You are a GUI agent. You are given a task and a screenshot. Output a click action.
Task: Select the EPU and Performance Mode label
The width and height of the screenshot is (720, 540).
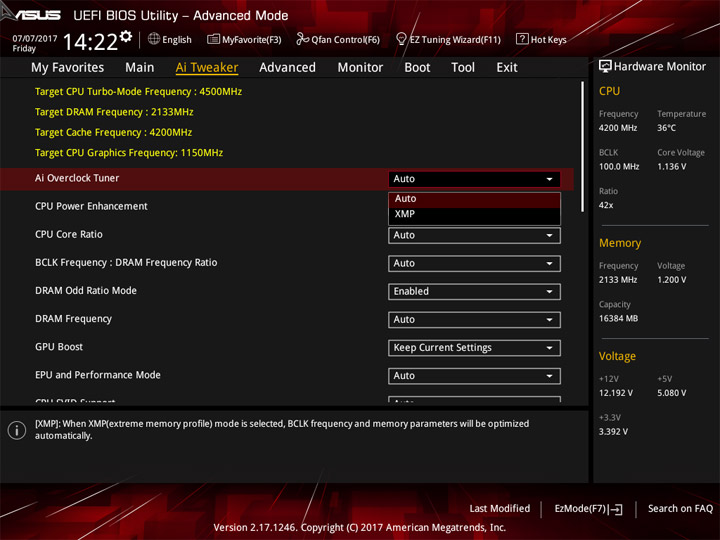[98, 375]
